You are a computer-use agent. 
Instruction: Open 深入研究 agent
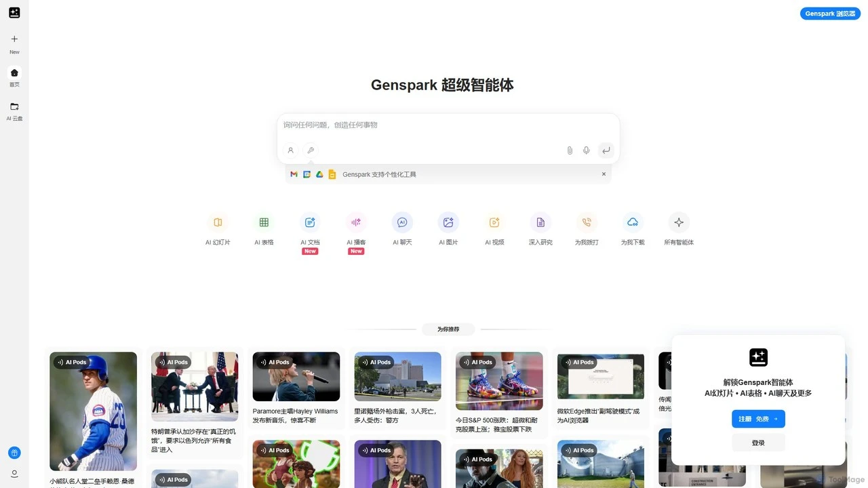540,228
